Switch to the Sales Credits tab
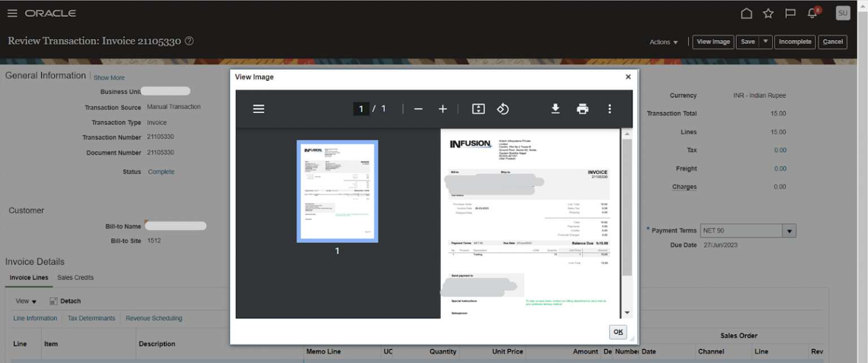 pos(75,277)
